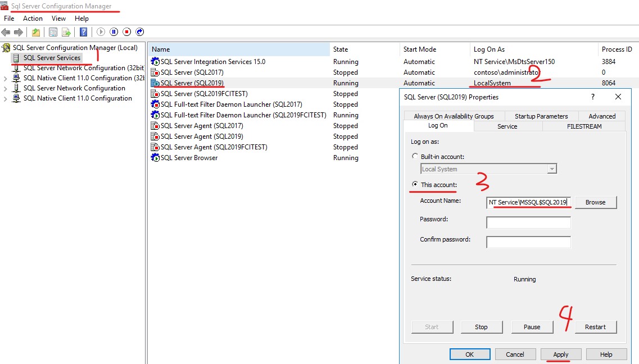The height and width of the screenshot is (364, 639).
Task: Click the Full-text Filter Daemon Launcher (SQL2019FCITEST) icon
Action: [x=155, y=115]
